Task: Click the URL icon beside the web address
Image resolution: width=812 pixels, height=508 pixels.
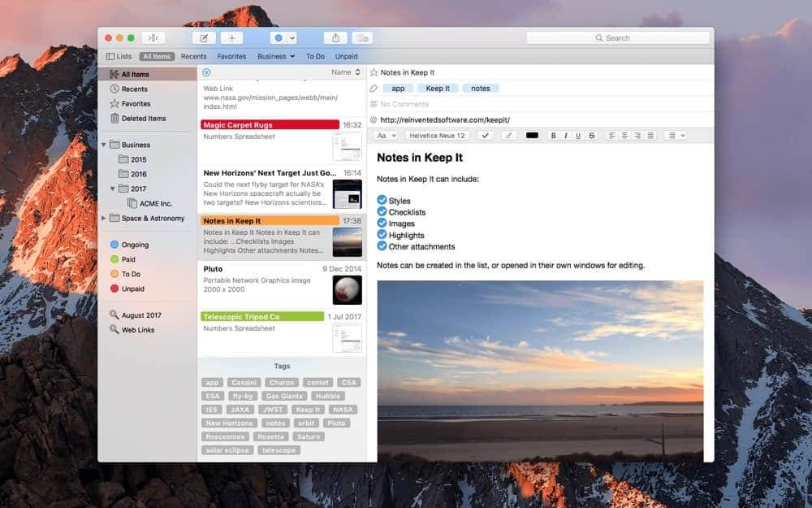Action: click(x=374, y=119)
